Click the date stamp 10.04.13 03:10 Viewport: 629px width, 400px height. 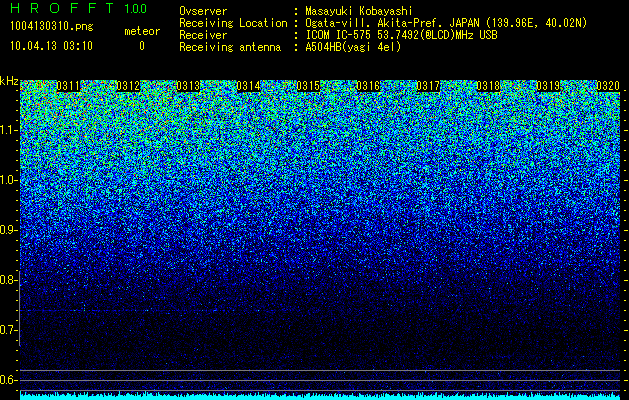[51, 46]
